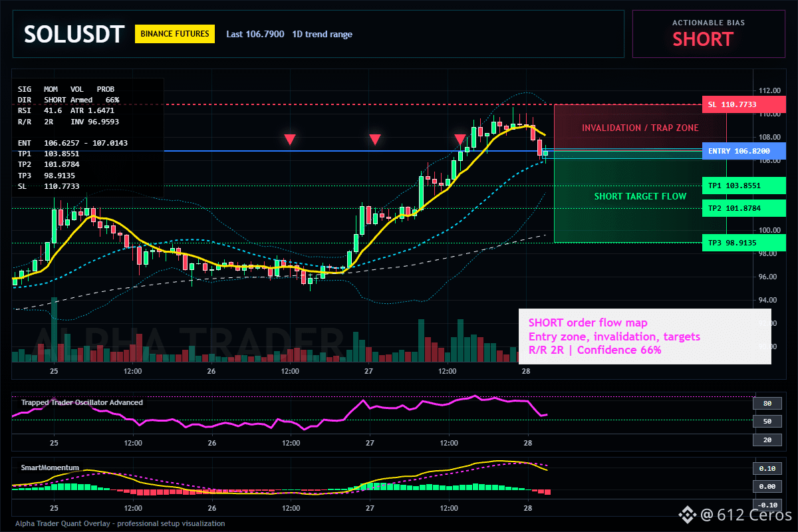The height and width of the screenshot is (532, 798).
Task: Select the BINANCE FUTURES yellow badge
Action: [x=175, y=34]
